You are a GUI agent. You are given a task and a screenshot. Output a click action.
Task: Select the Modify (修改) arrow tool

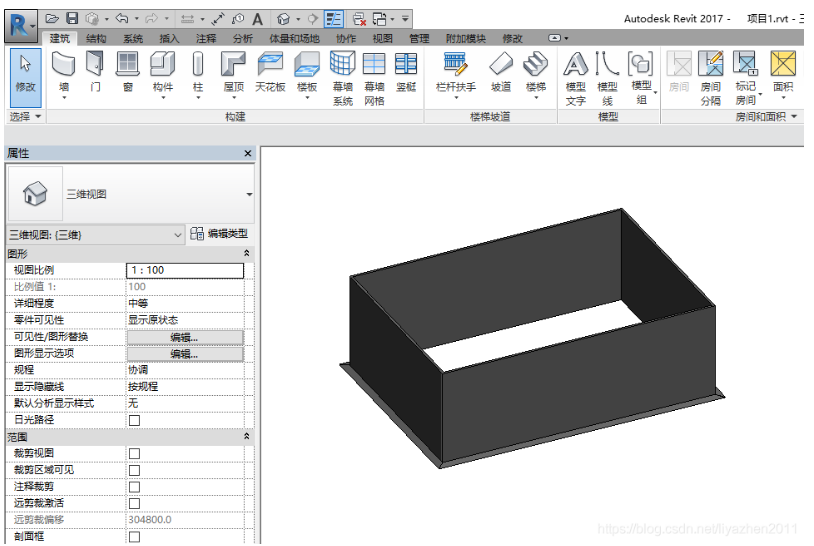coord(25,78)
